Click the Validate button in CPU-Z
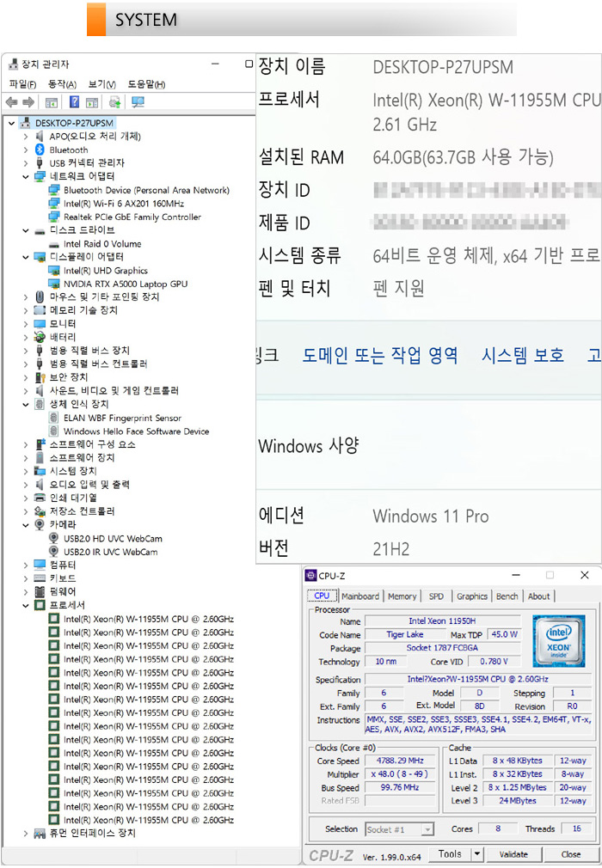The height and width of the screenshot is (868, 602). (x=513, y=854)
